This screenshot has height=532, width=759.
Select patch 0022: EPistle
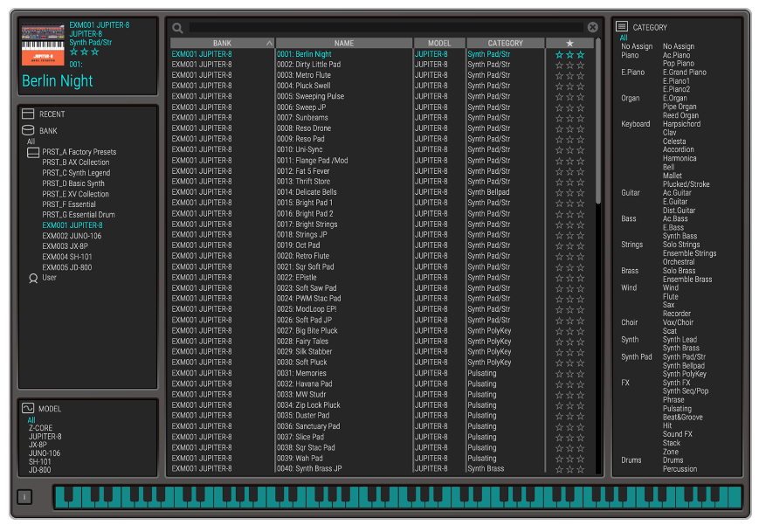point(297,278)
